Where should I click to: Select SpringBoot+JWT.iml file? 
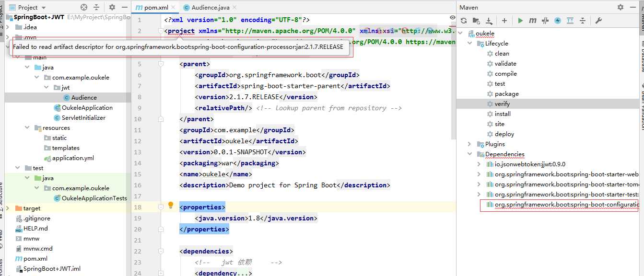(x=52, y=269)
